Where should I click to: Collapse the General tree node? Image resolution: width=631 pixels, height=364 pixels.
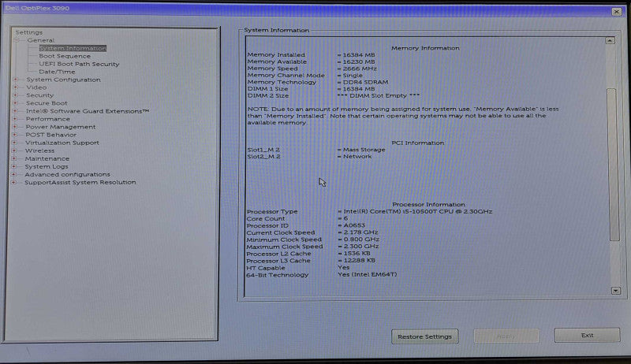pos(17,41)
